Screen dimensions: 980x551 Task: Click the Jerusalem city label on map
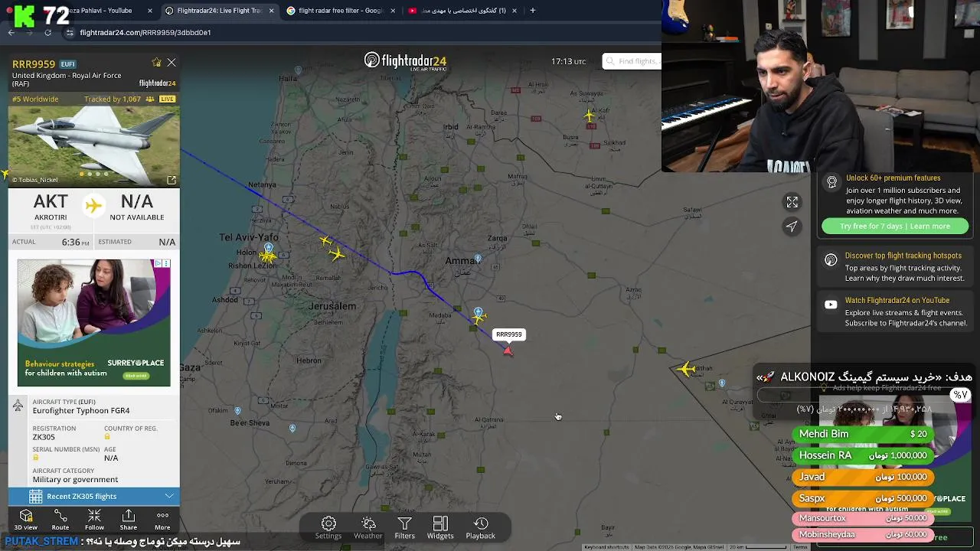coord(332,306)
